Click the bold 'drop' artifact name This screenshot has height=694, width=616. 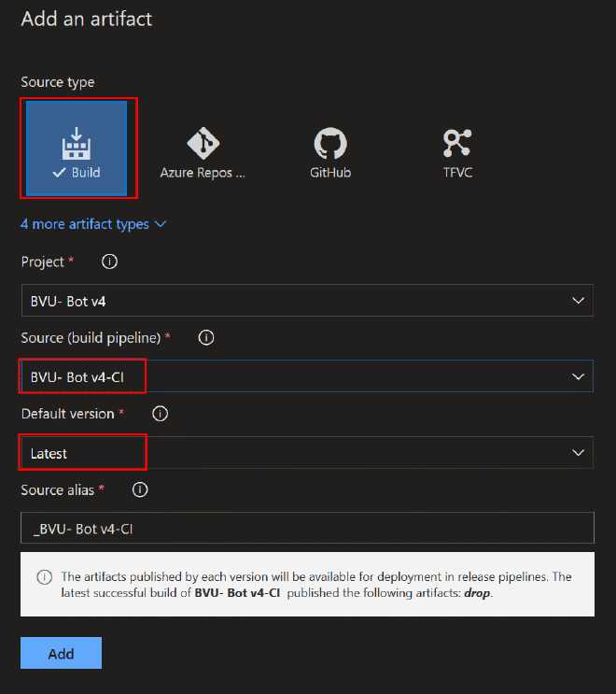477,593
